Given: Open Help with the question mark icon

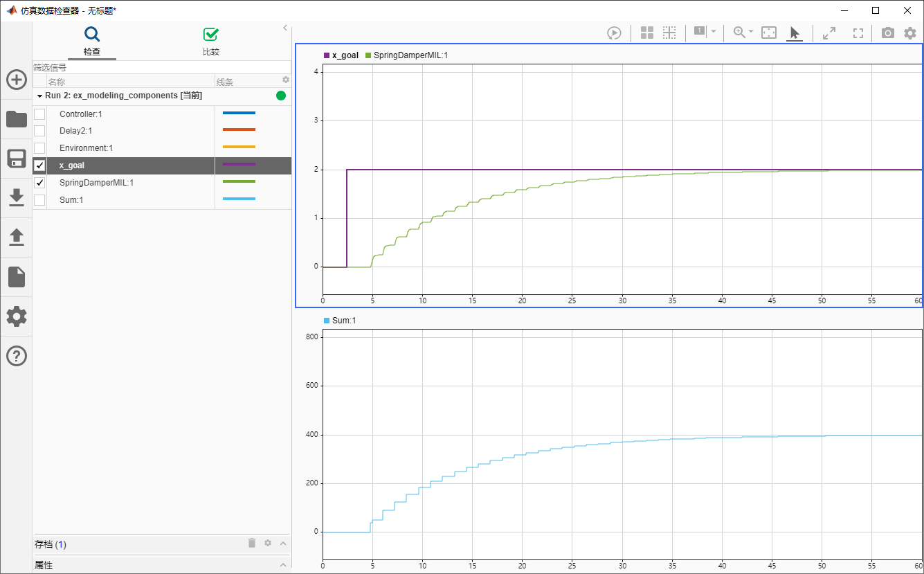Looking at the screenshot, I should (17, 356).
